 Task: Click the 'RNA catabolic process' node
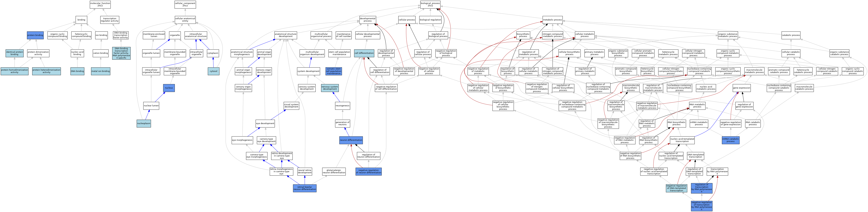[753, 124]
